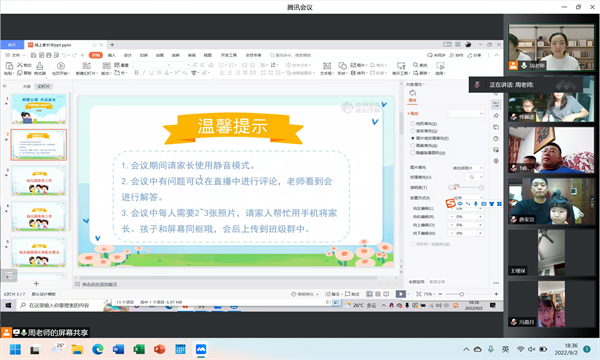Switch to the Outline view tab
600x360 pixels.
pos(26,86)
